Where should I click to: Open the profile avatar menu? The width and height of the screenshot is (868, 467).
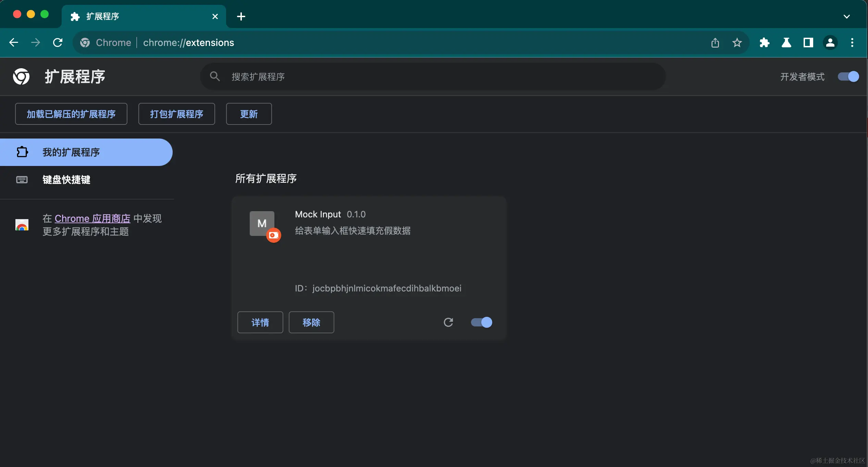pos(830,43)
